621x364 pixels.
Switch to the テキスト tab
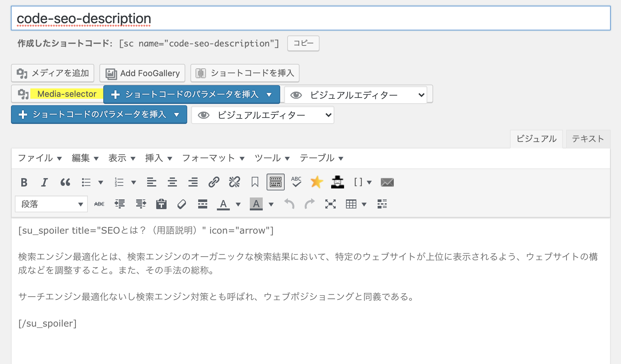(588, 139)
